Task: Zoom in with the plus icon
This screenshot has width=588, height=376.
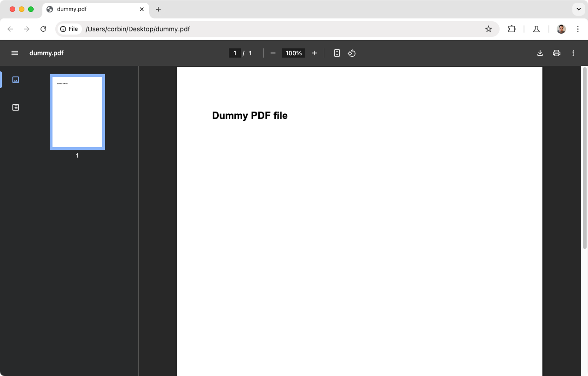Action: [x=314, y=53]
